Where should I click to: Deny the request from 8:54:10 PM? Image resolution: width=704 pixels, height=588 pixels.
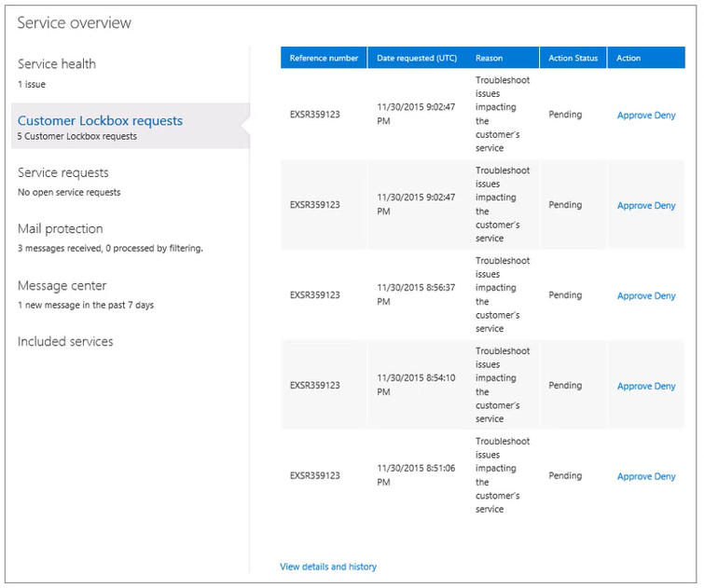pos(665,387)
